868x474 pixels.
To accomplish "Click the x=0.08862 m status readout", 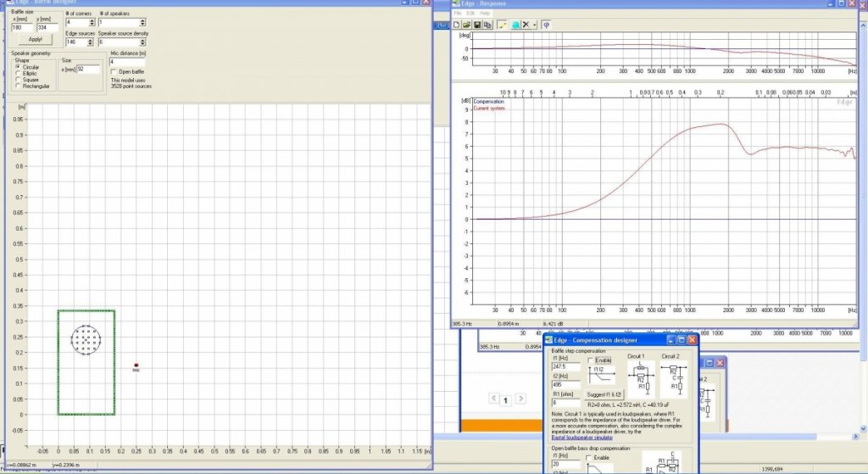I will point(23,466).
